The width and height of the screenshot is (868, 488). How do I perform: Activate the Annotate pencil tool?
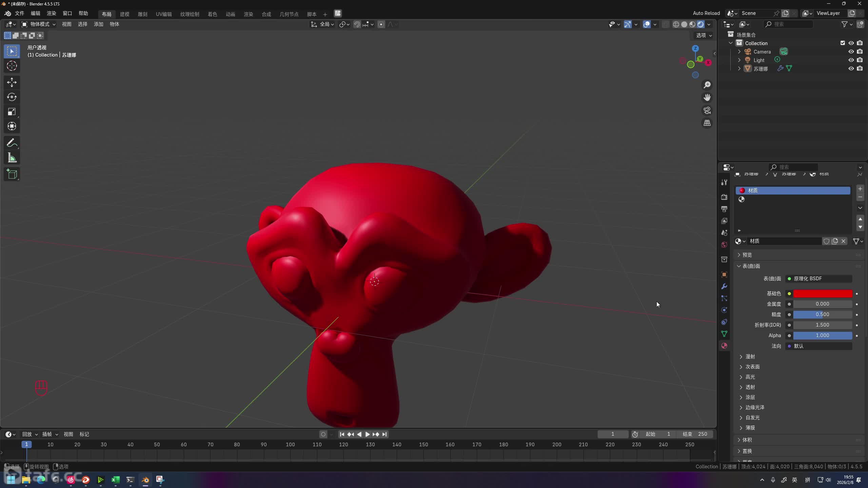pyautogui.click(x=12, y=143)
